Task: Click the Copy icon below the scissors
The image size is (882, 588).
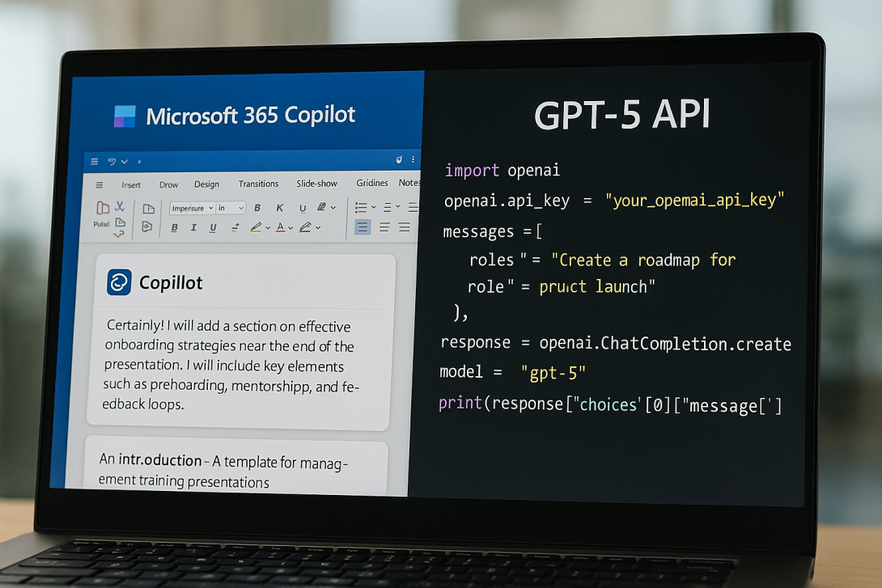Action: [120, 222]
